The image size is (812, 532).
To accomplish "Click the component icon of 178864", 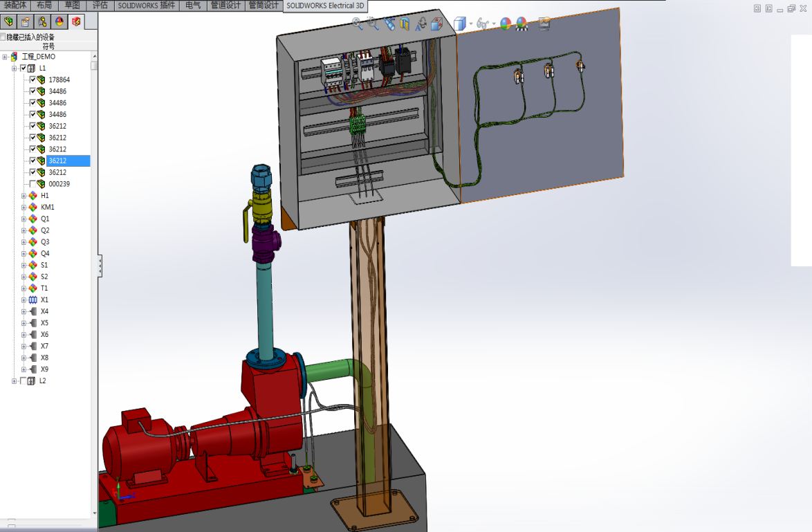I will [x=41, y=80].
